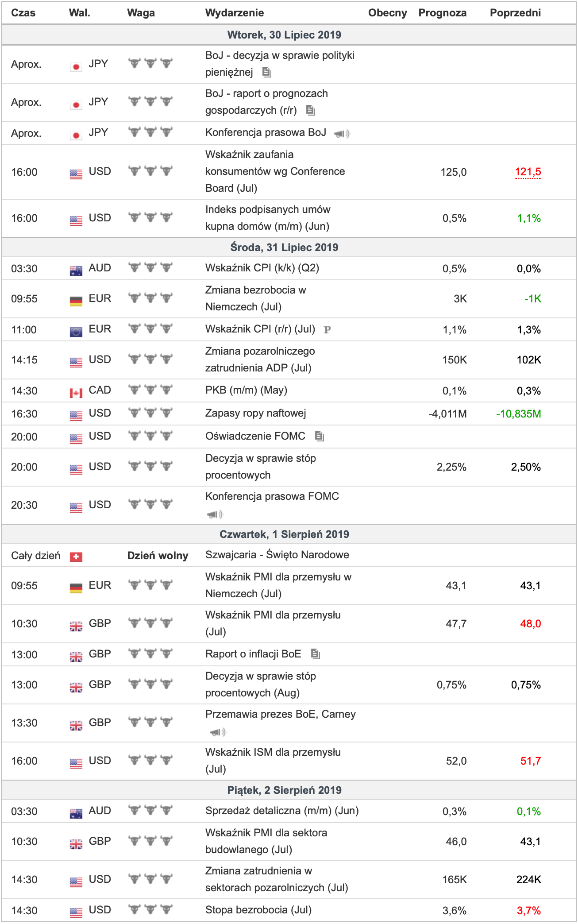Open document icon beside Raport o inflacji BoE
The image size is (578, 924).
click(315, 654)
